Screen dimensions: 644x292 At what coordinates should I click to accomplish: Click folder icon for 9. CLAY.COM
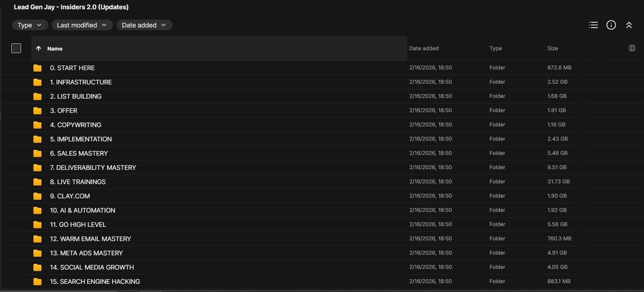37,196
